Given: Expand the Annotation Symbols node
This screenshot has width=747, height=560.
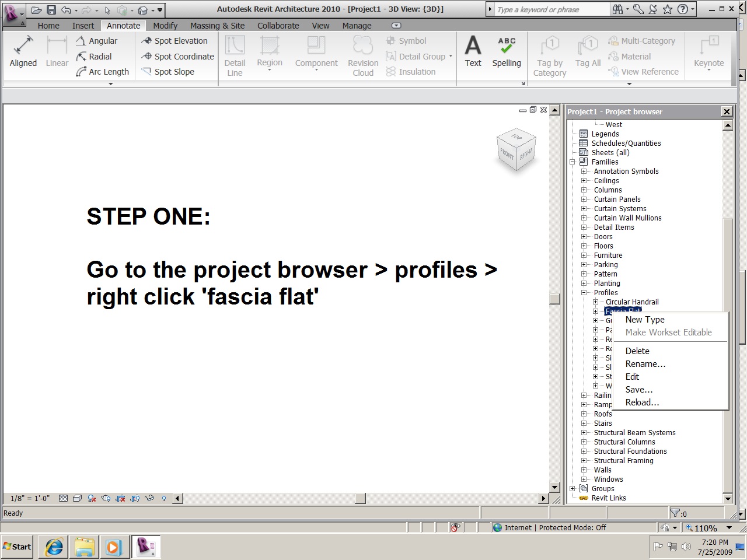Looking at the screenshot, I should [584, 171].
